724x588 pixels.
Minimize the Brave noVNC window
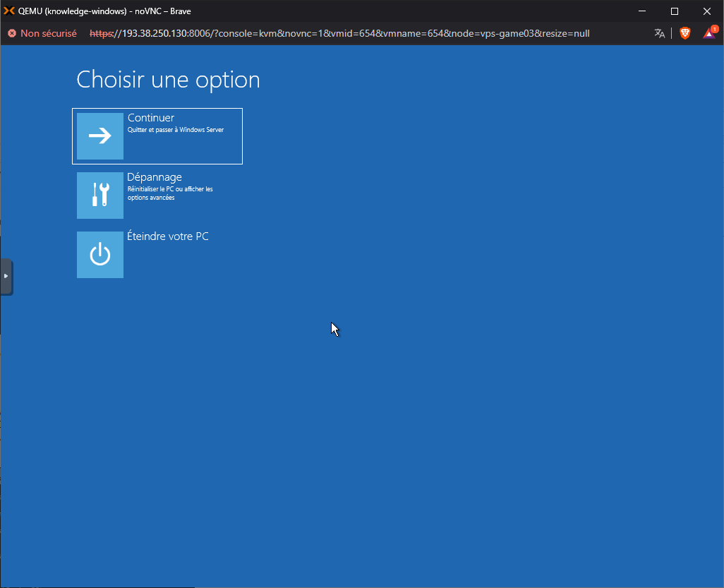point(642,11)
